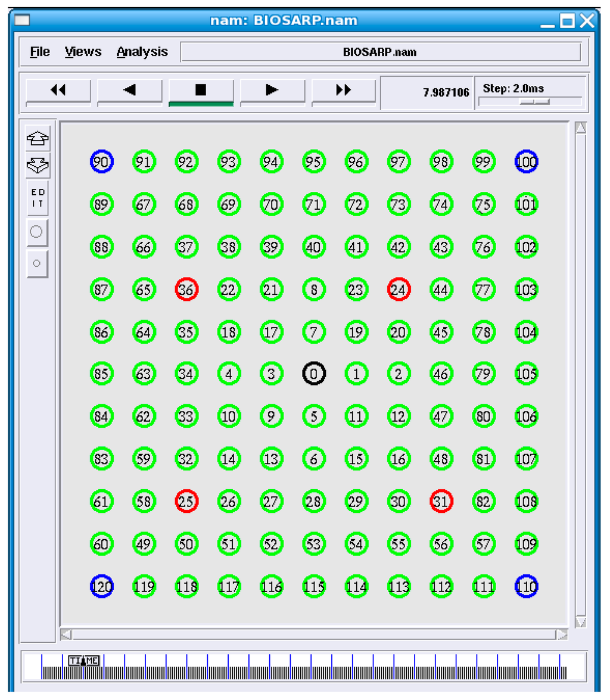Click the rewind playback button
Screen dimensions: 610x700
click(x=58, y=90)
